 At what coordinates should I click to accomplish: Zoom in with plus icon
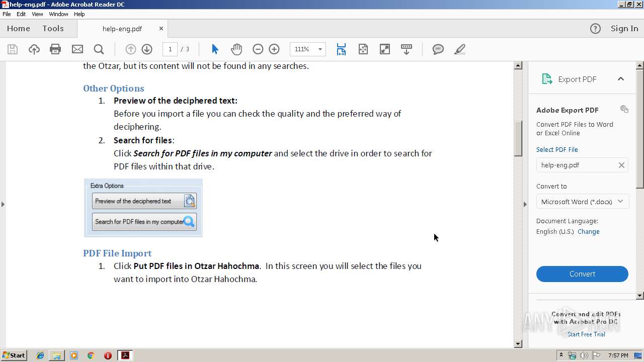click(274, 49)
